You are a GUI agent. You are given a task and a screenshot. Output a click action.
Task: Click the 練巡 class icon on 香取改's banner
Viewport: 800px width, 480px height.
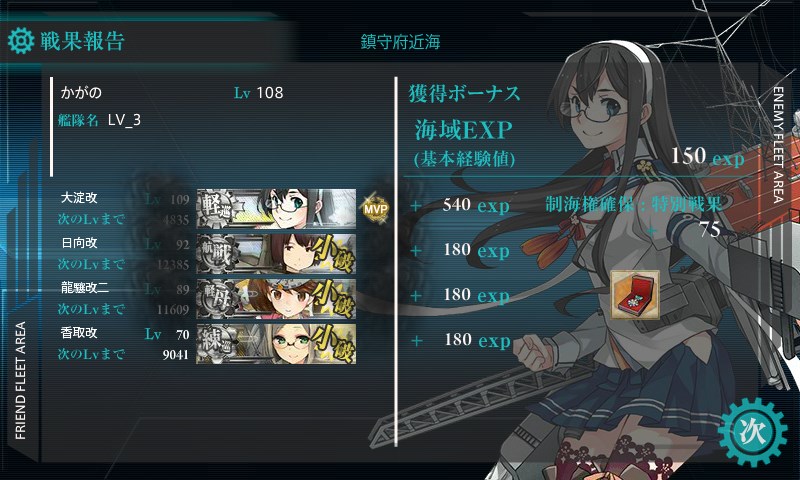(x=216, y=343)
